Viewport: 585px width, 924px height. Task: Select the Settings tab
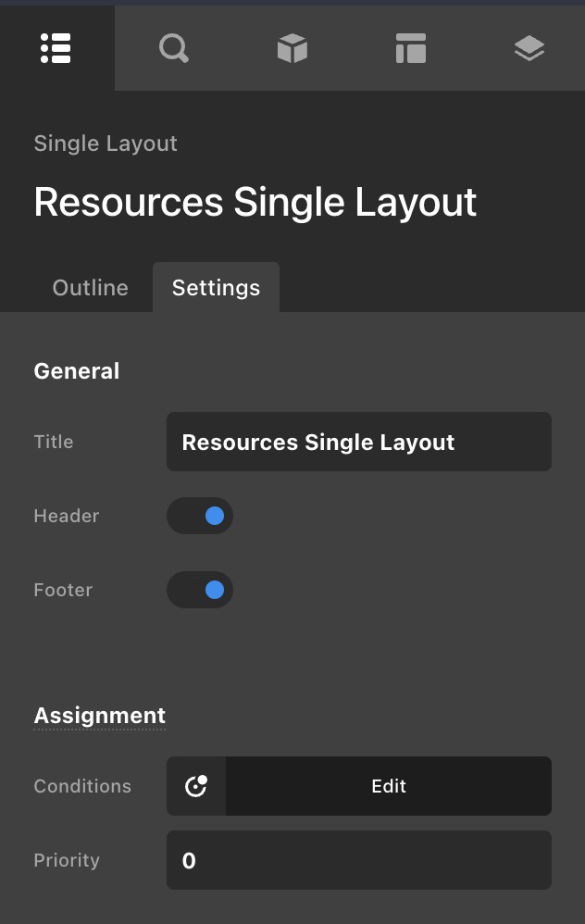(216, 288)
